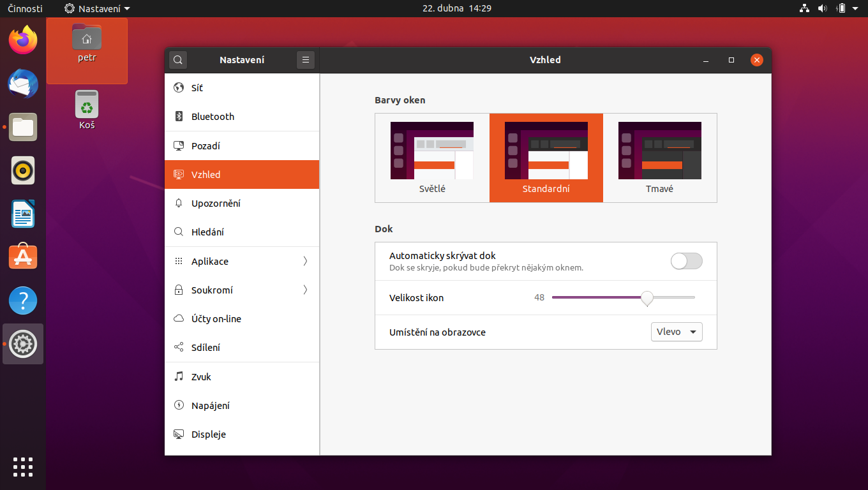This screenshot has width=868, height=490.
Task: Click the globe icon beside Síť
Action: pyautogui.click(x=179, y=88)
